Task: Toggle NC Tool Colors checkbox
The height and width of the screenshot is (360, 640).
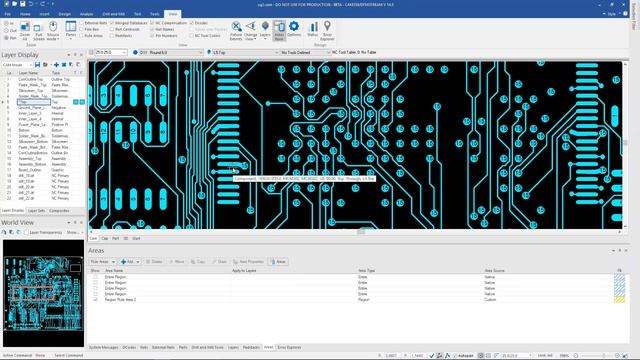Action: 191,36
